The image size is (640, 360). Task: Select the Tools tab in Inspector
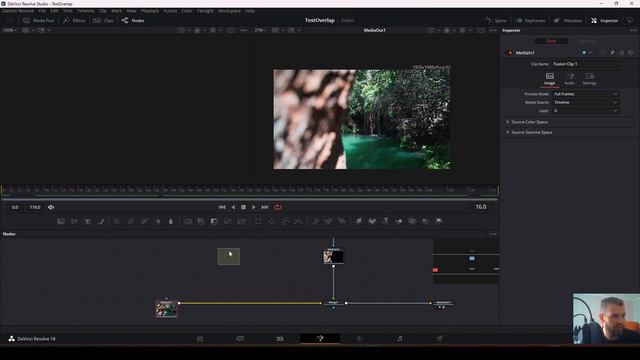click(551, 41)
